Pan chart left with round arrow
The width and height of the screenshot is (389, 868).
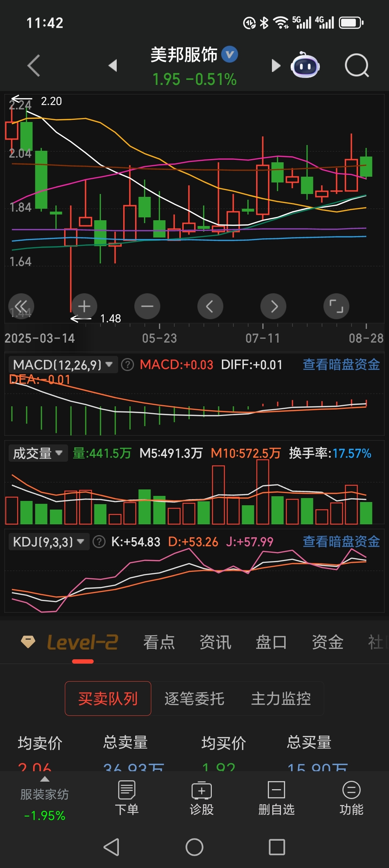coord(210,306)
